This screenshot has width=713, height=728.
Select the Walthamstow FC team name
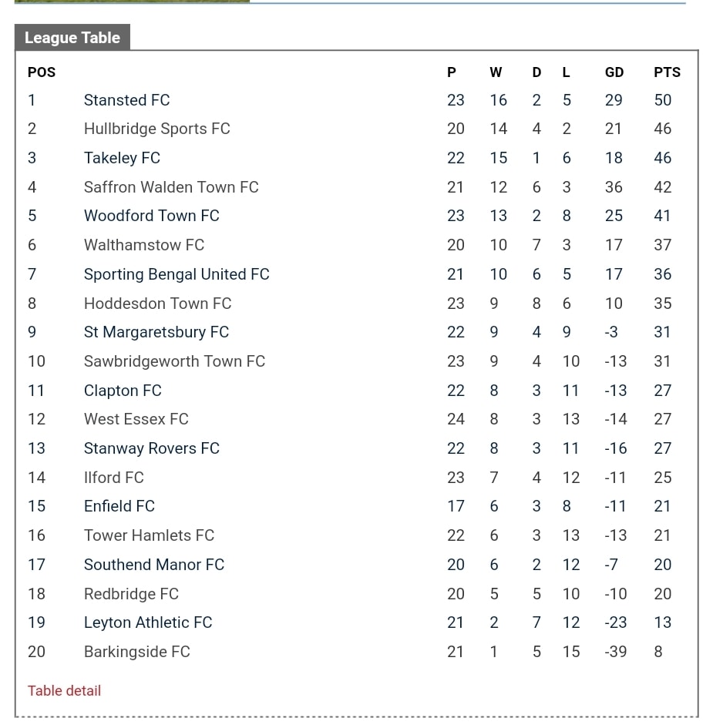[144, 245]
